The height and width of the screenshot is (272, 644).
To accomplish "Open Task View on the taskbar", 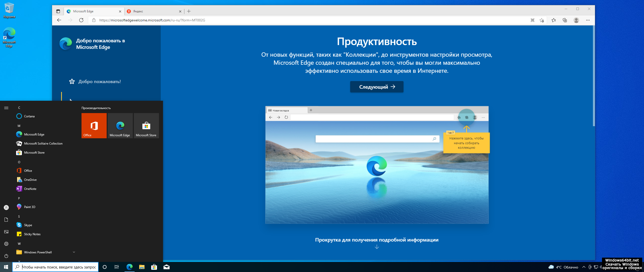I will point(117,267).
